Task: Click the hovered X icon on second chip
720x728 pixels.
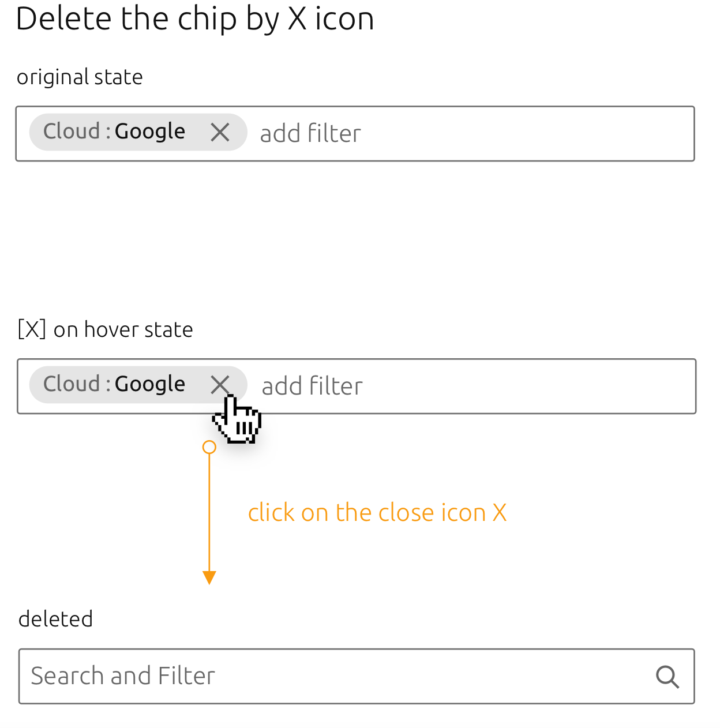Action: 220,385
